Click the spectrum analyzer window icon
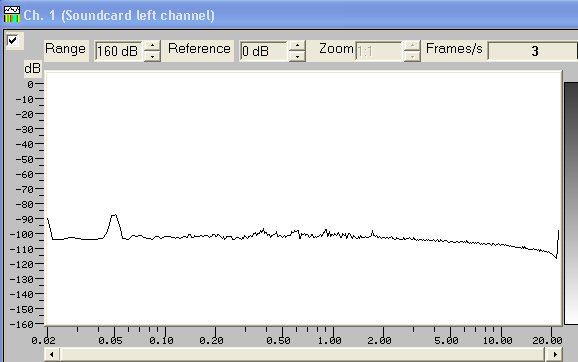 12,14
